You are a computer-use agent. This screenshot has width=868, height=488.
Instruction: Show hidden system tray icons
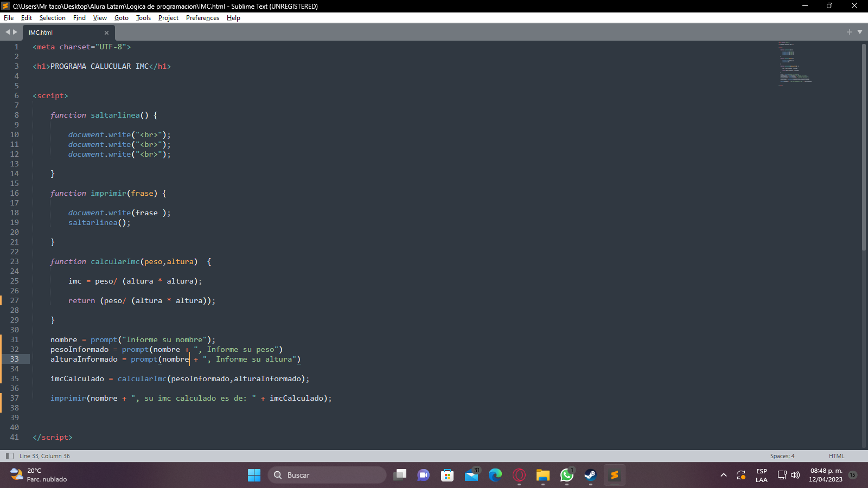(723, 475)
